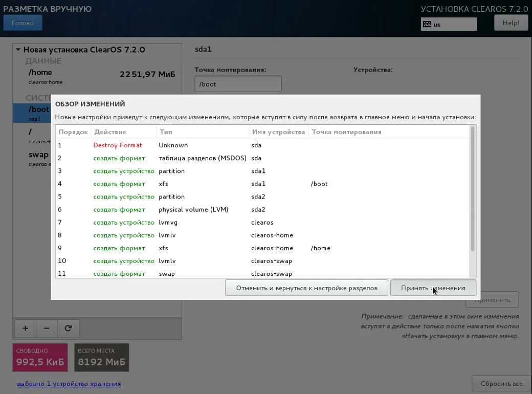The image size is (532, 394).
Task: Select row 1 Destroy Format
Action: click(x=262, y=145)
